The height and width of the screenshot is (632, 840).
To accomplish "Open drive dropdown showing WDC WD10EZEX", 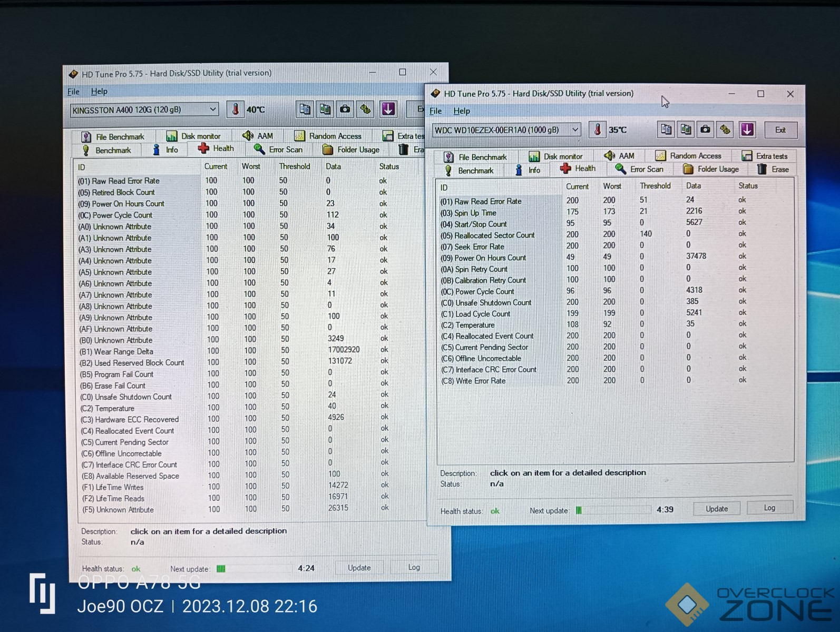I will click(x=506, y=130).
